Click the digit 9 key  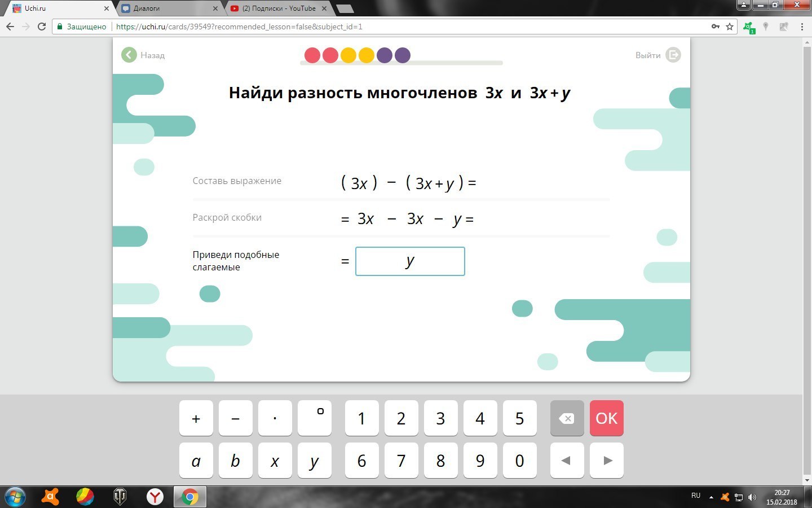[x=480, y=461]
